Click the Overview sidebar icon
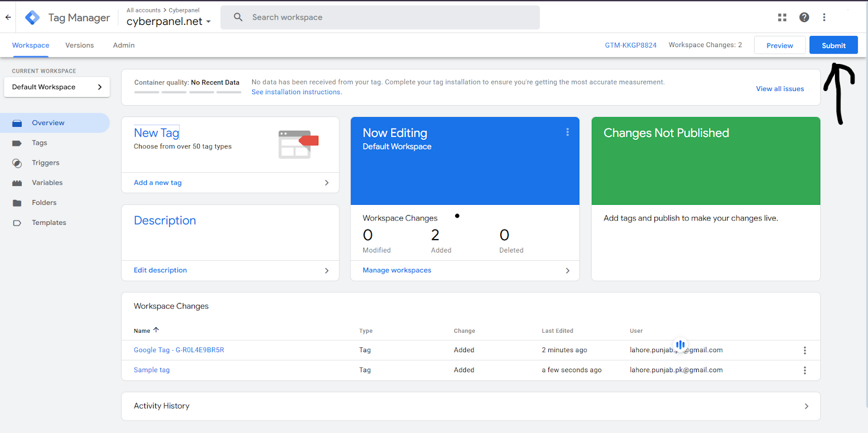 pyautogui.click(x=17, y=123)
